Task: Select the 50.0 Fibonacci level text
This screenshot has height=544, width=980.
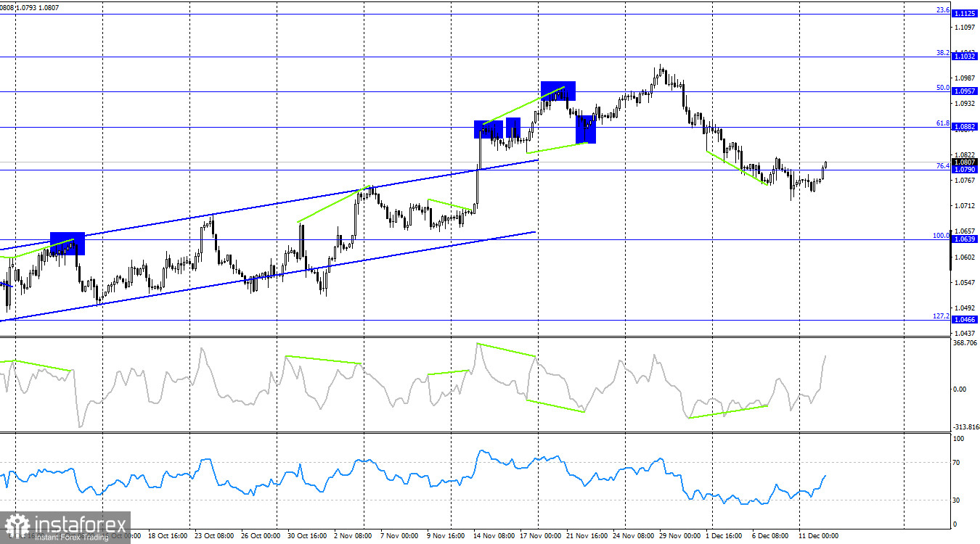Action: 943,87
